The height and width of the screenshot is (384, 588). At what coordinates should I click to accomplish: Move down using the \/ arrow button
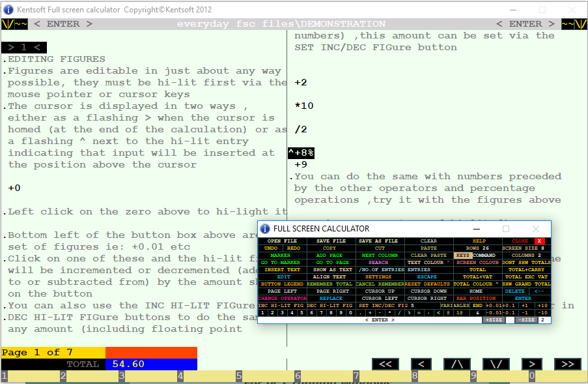[x=496, y=364]
